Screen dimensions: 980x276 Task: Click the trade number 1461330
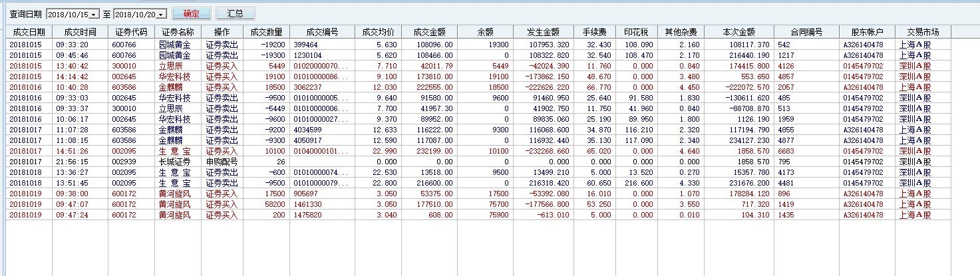tap(307, 204)
